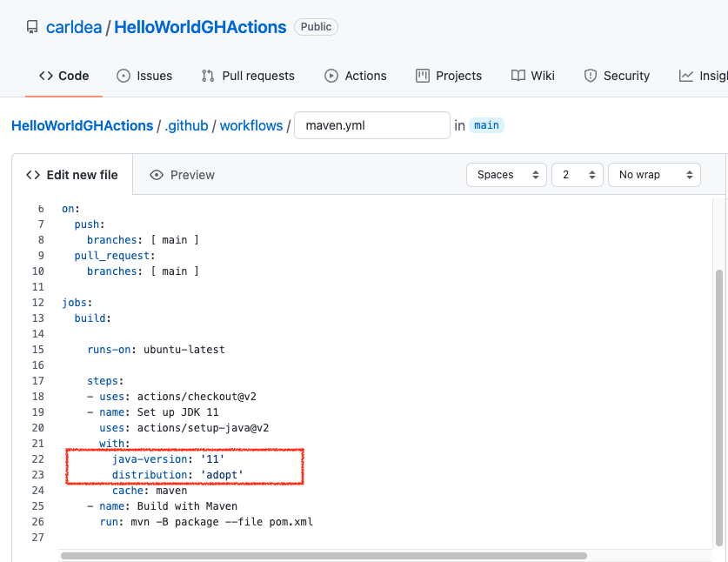
Task: Open the No wrap line mode dropdown
Action: (x=654, y=175)
